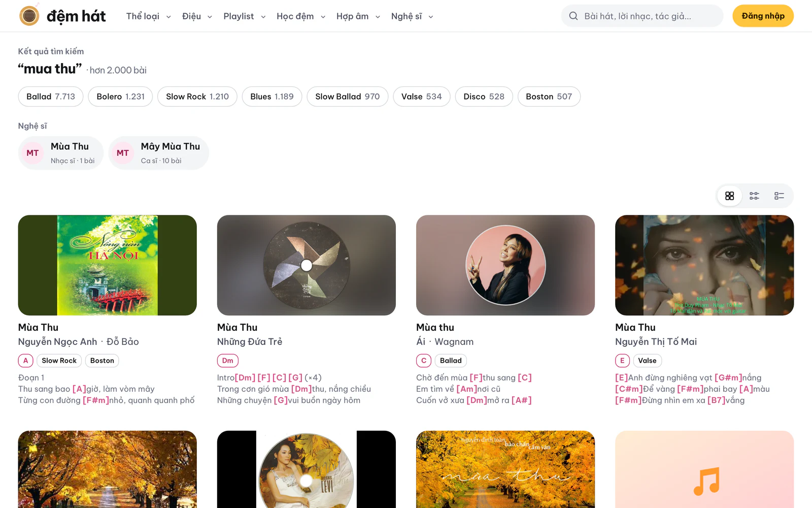Open Nguyễn Thị Tố Mai song thumbnail
The width and height of the screenshot is (812, 508).
pyautogui.click(x=704, y=265)
